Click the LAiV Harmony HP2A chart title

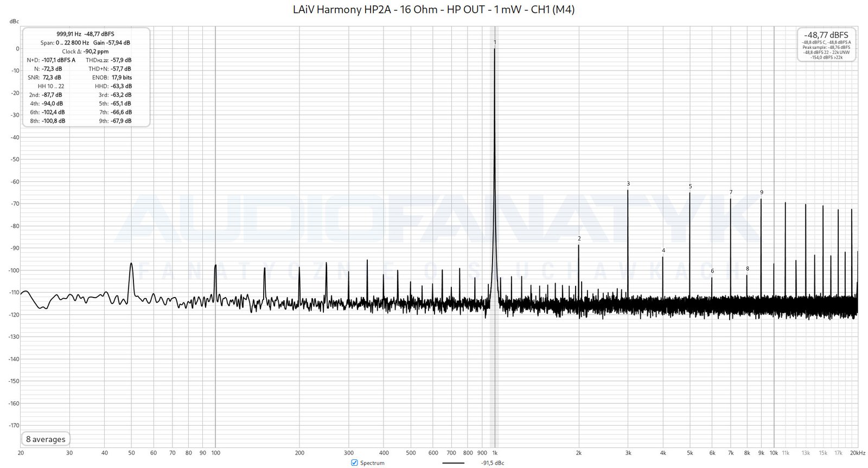433,9
